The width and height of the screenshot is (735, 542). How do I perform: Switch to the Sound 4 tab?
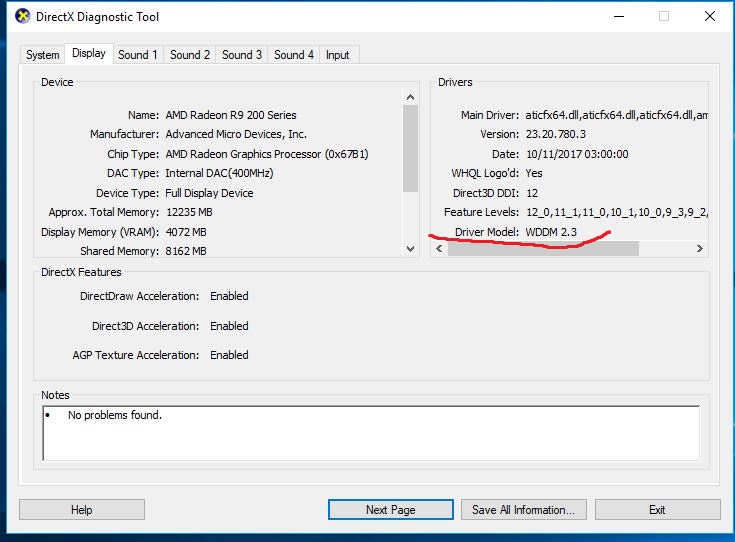(294, 55)
